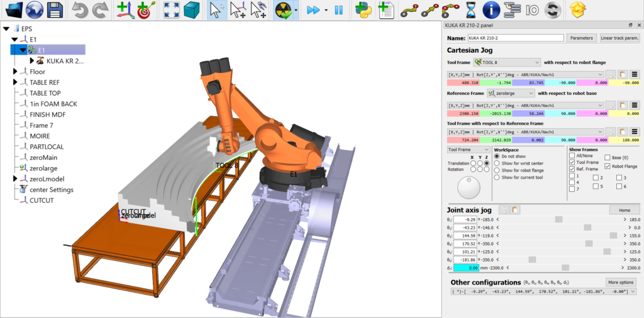Click the hourglass timing icon
Image resolution: width=644 pixels, height=318 pixels.
click(470, 10)
